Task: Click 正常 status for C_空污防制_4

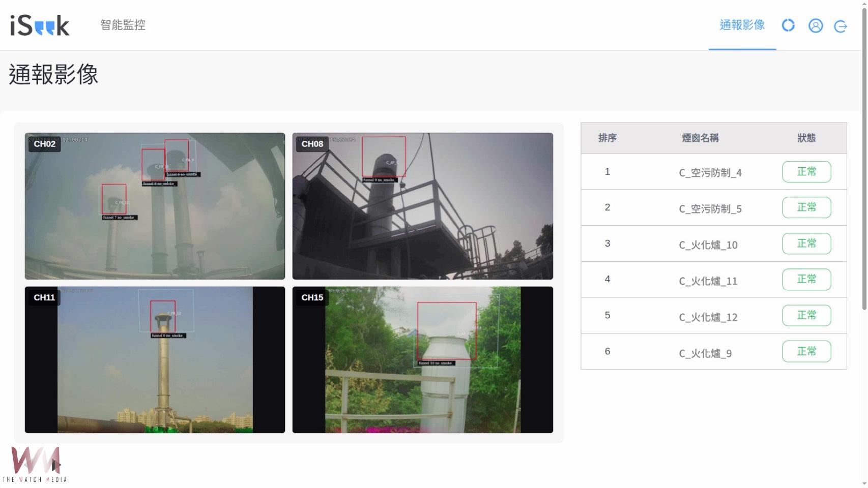Action: 806,172
